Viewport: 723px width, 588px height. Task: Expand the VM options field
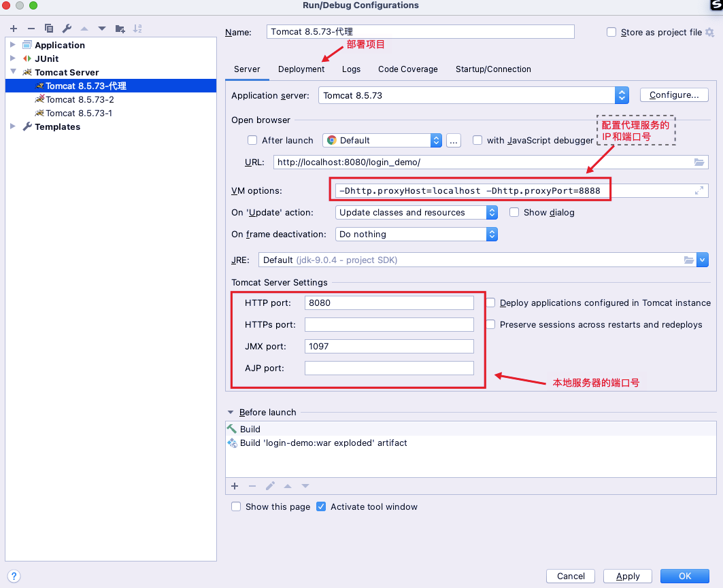[699, 190]
